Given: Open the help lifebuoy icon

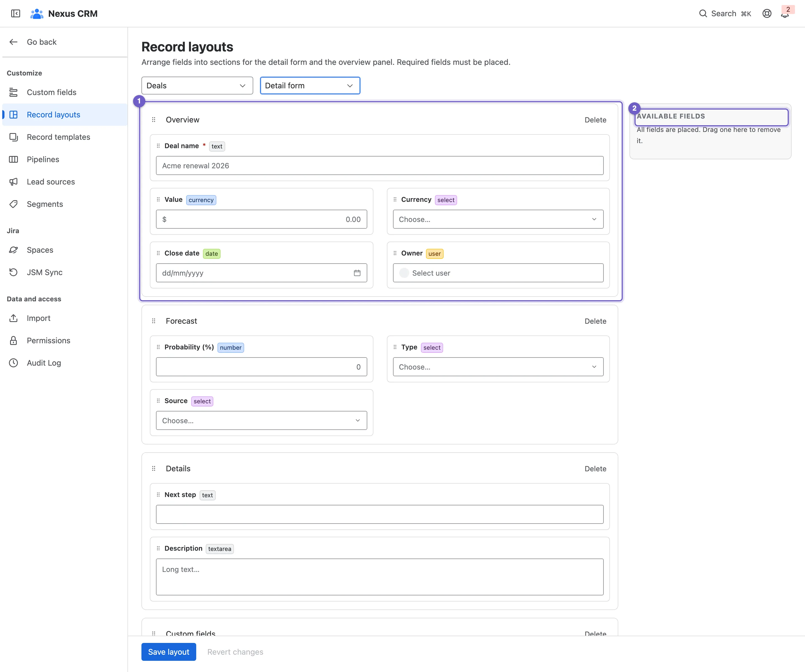Looking at the screenshot, I should [767, 13].
